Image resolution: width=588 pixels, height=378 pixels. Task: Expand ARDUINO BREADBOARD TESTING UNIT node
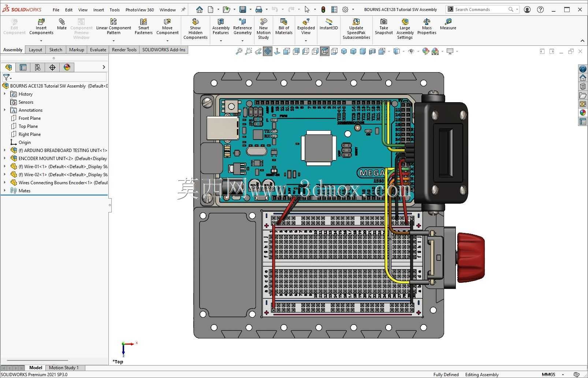[5, 151]
